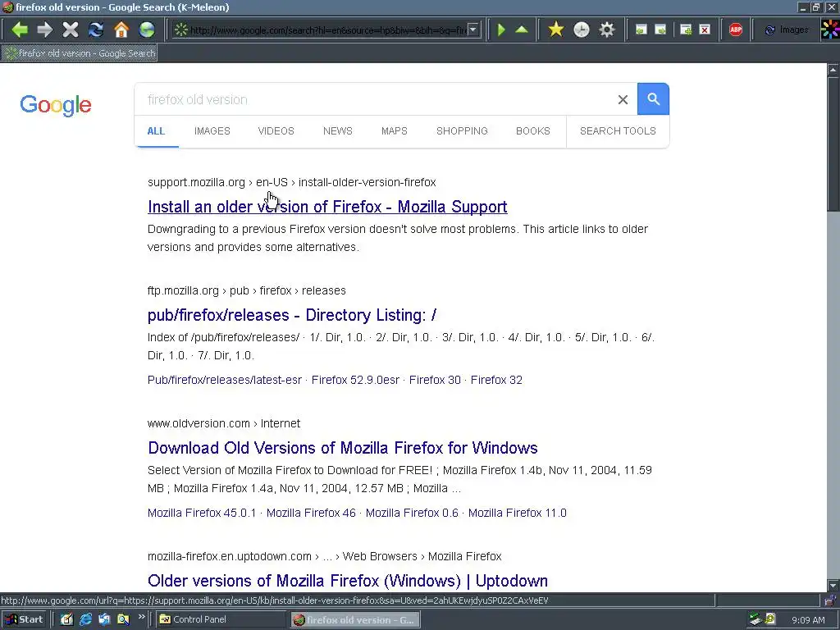Click the colorful throbber icon at top right

coord(830,30)
